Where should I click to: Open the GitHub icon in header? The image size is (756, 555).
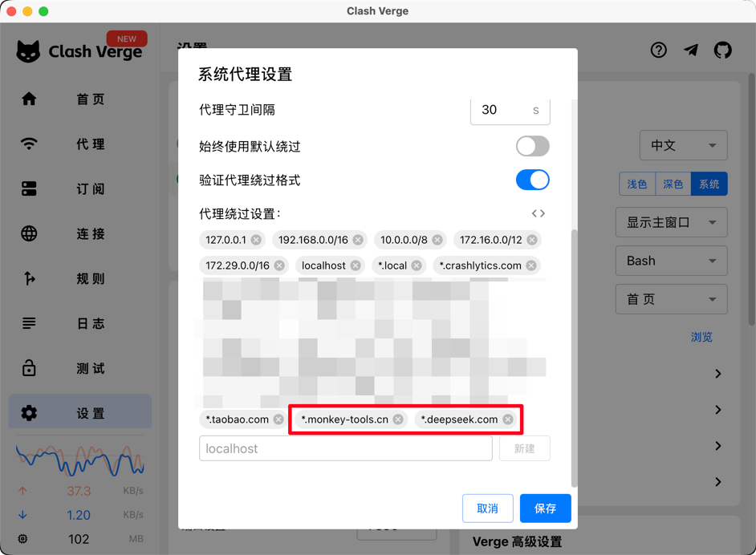723,50
